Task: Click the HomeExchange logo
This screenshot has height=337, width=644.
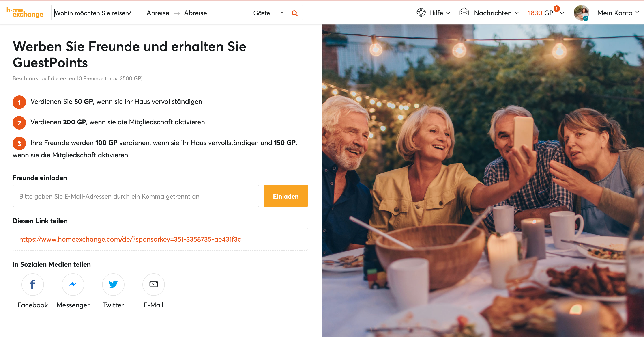Action: pyautogui.click(x=24, y=13)
